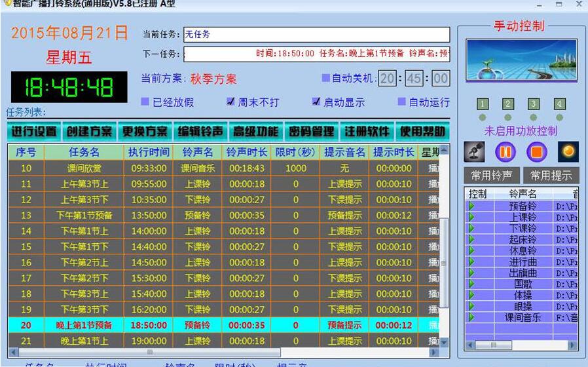Play the 课间音乐 ringtone arrow

(470, 317)
